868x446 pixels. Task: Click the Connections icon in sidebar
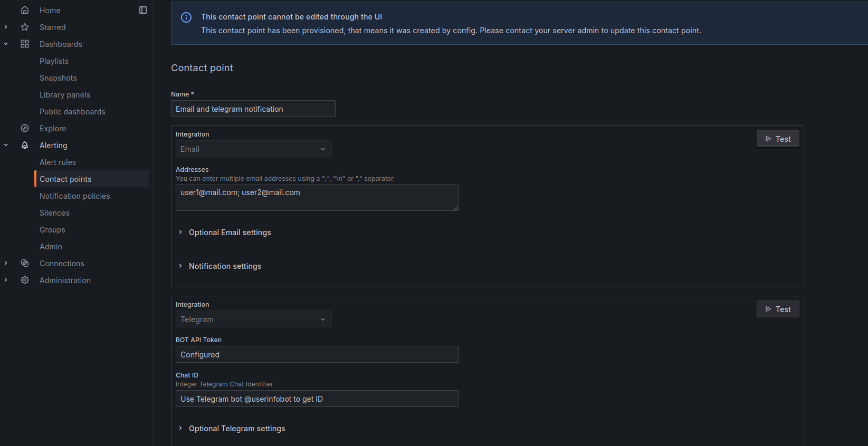(x=25, y=263)
